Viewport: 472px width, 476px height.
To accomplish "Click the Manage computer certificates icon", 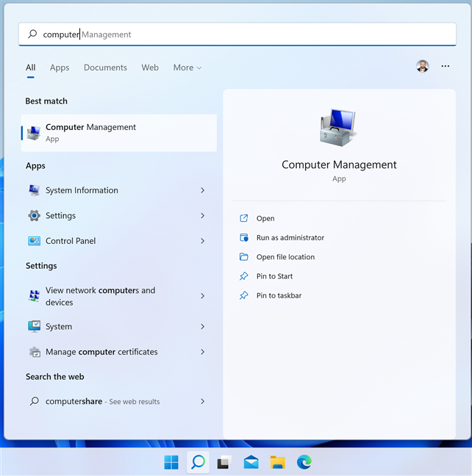I will pyautogui.click(x=35, y=352).
